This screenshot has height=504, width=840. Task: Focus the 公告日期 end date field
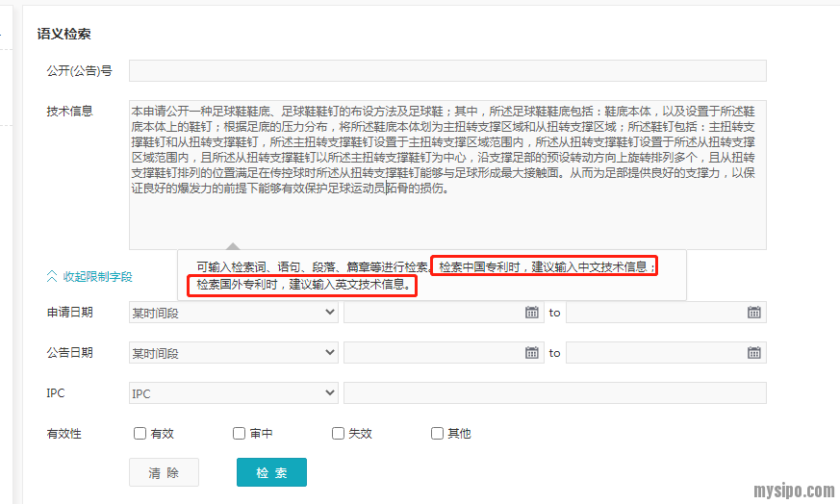tap(654, 353)
